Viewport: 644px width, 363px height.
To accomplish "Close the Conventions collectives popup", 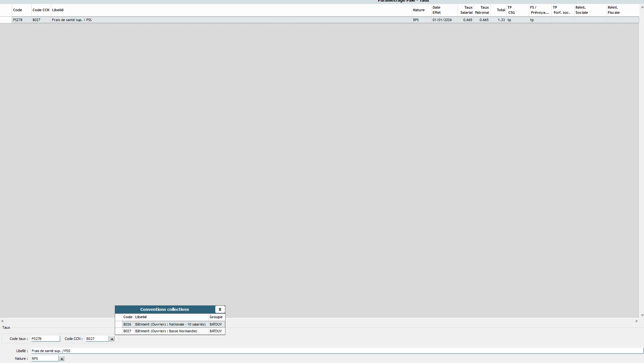I will (220, 309).
